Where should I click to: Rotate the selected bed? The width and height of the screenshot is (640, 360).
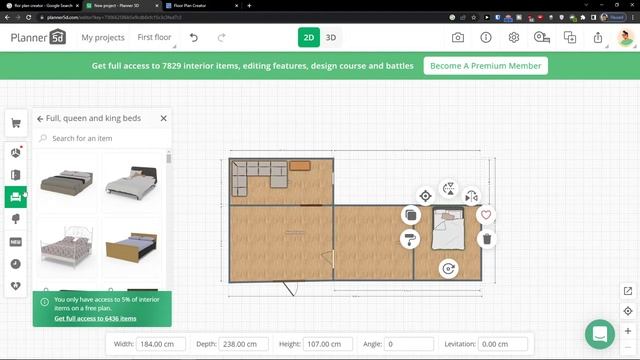pos(449,269)
